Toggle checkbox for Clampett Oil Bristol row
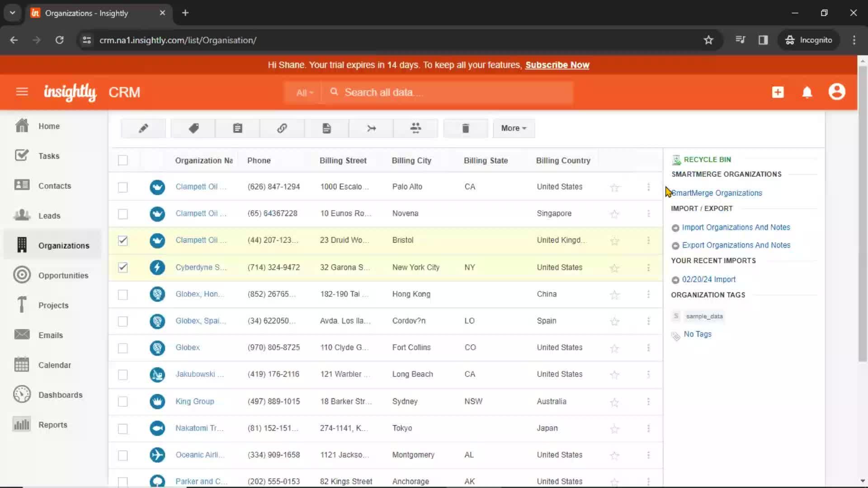The image size is (868, 488). pos(123,240)
